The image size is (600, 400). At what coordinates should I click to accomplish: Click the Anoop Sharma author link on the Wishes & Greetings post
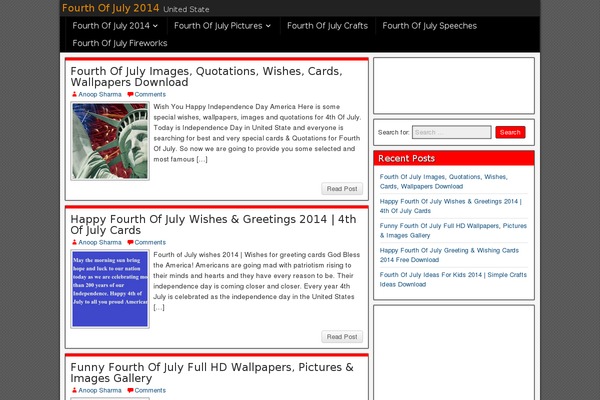point(100,242)
